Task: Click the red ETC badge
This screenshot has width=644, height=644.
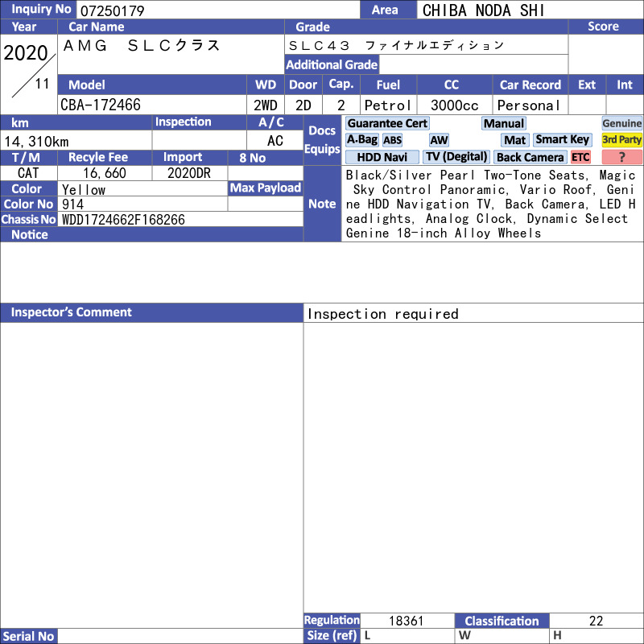Action: click(x=580, y=157)
